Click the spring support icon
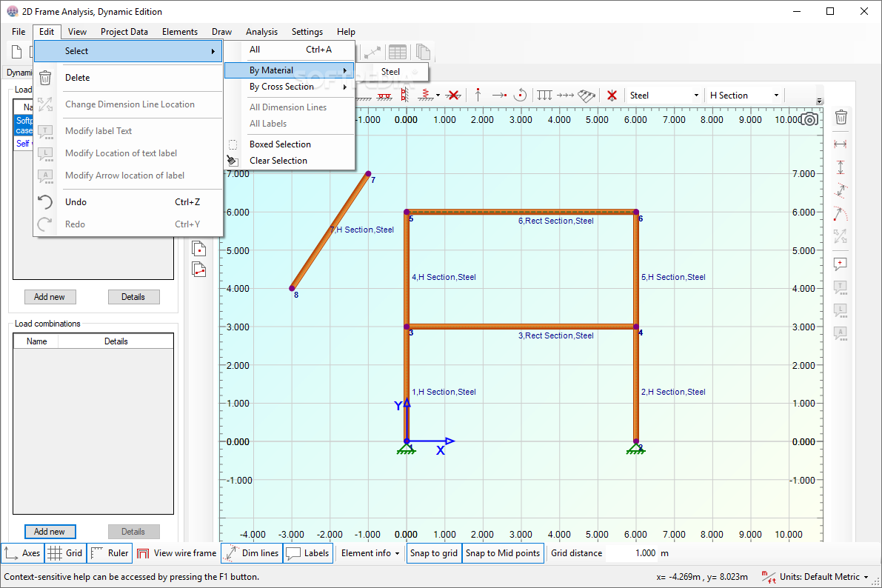This screenshot has width=882, height=588. pos(425,95)
